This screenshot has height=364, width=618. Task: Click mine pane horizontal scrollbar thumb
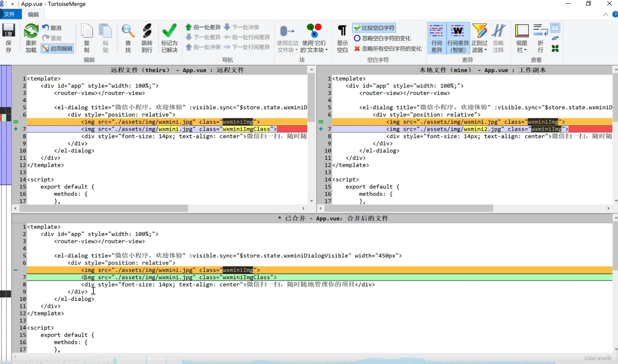409,208
